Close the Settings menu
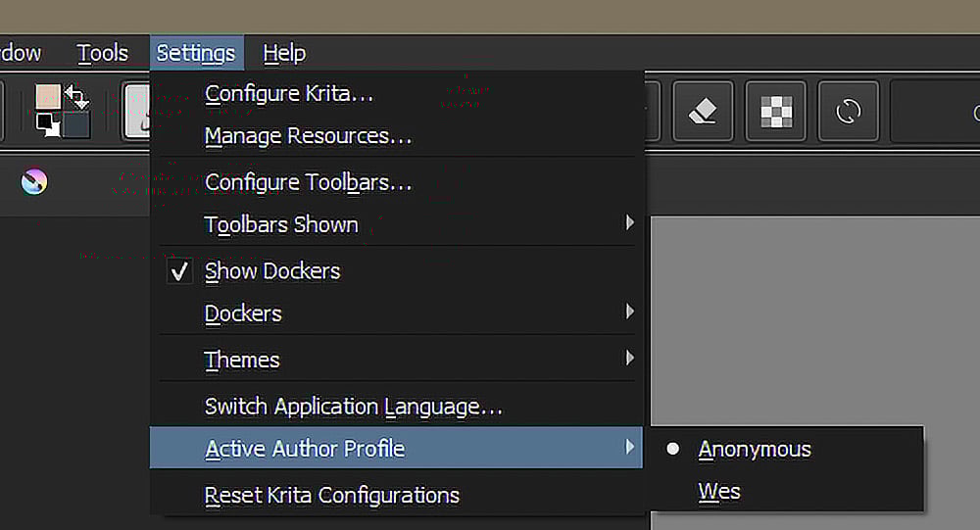980x530 pixels. click(x=196, y=53)
